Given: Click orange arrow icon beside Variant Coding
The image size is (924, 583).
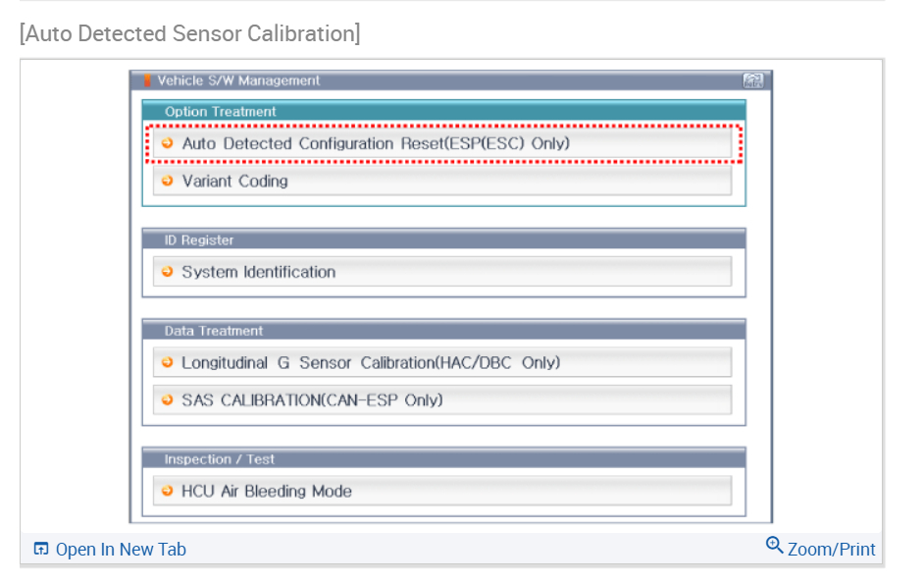Looking at the screenshot, I should (x=168, y=181).
